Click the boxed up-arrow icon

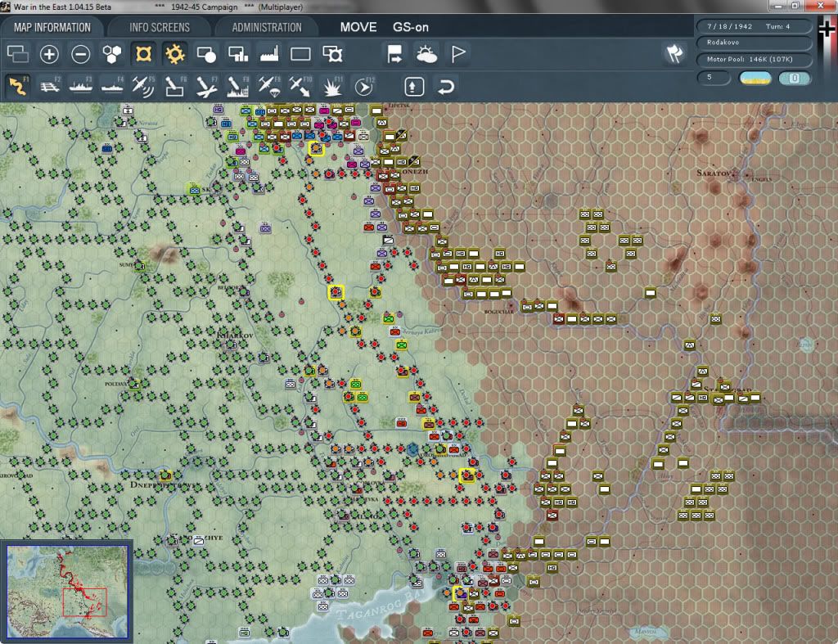click(x=414, y=87)
